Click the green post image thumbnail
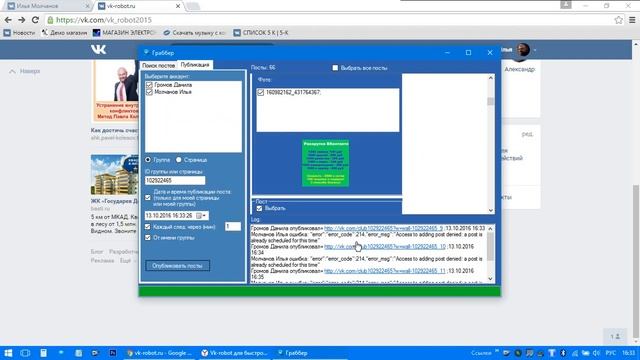 point(325,163)
